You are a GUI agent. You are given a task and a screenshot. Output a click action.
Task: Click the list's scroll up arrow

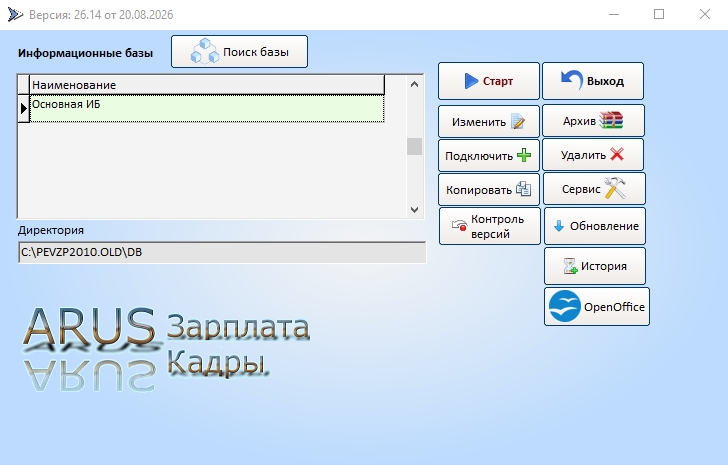pyautogui.click(x=415, y=84)
